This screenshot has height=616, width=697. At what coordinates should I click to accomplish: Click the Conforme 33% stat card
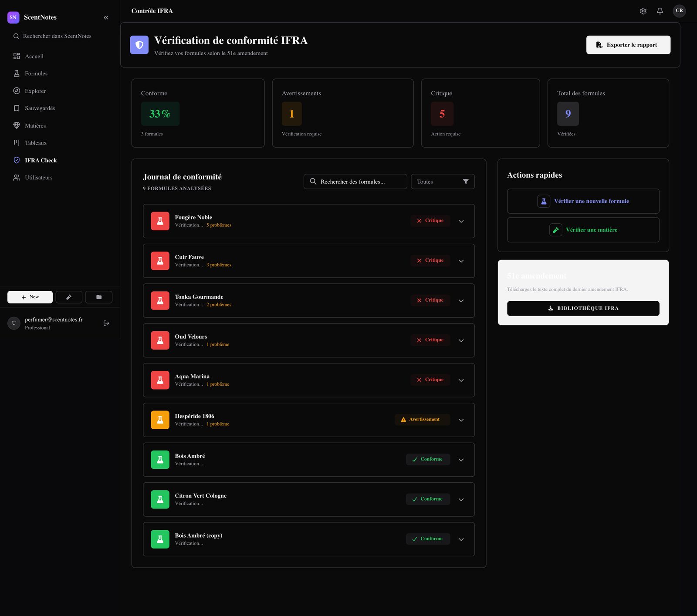pyautogui.click(x=198, y=113)
